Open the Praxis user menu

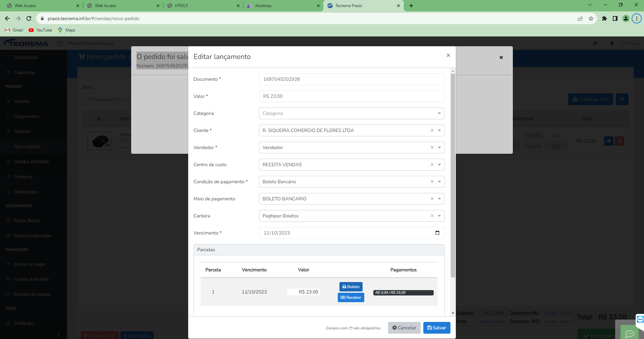pos(630,43)
